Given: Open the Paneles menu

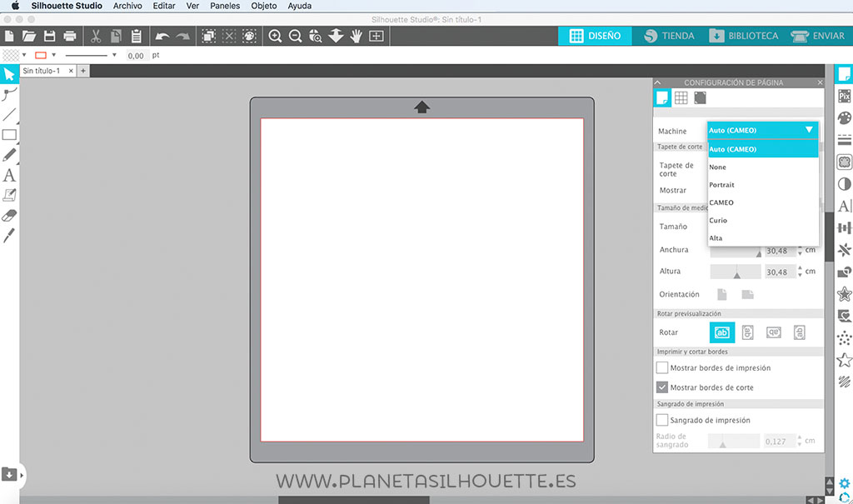Looking at the screenshot, I should coord(225,6).
